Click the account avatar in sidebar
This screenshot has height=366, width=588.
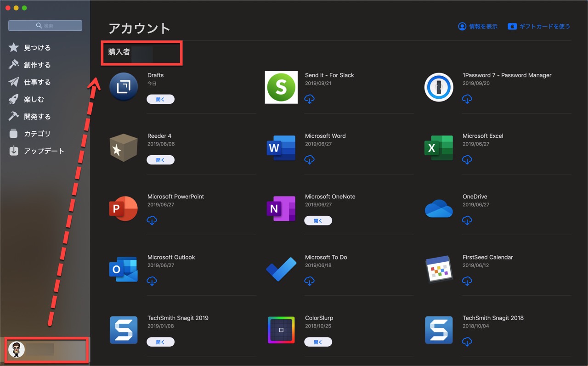tap(17, 349)
